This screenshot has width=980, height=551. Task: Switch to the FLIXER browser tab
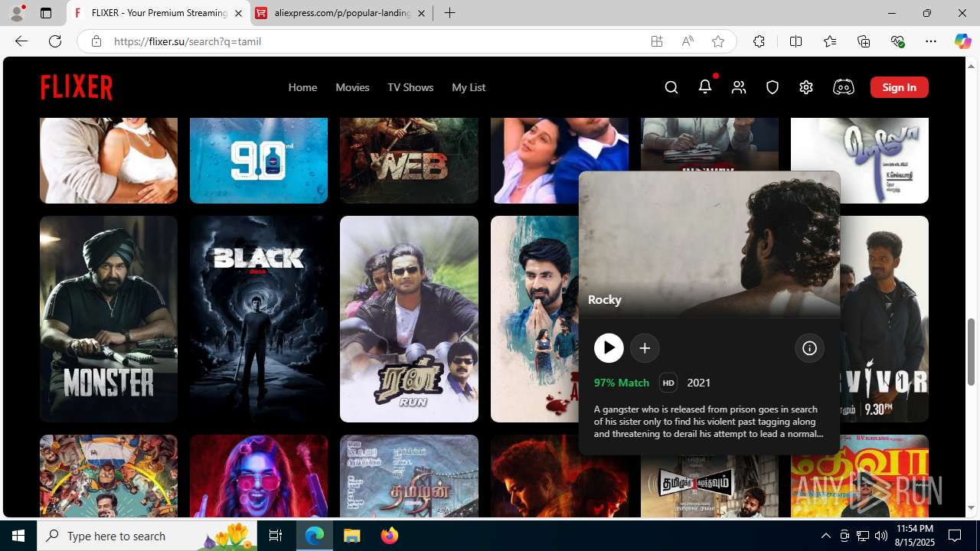[x=158, y=13]
